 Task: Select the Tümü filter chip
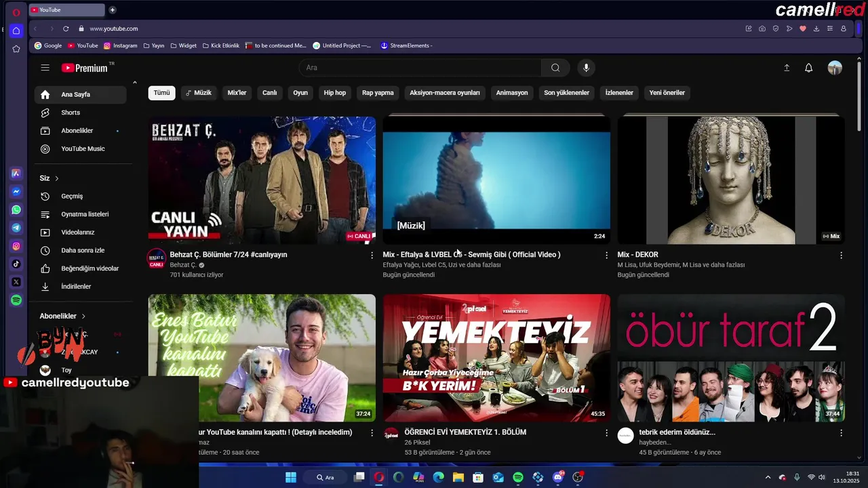point(161,93)
